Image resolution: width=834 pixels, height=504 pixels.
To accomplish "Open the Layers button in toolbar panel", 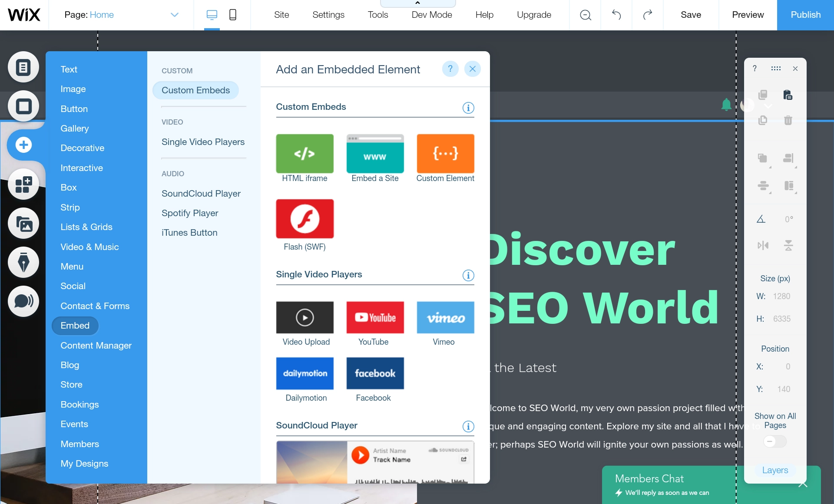I will (775, 470).
